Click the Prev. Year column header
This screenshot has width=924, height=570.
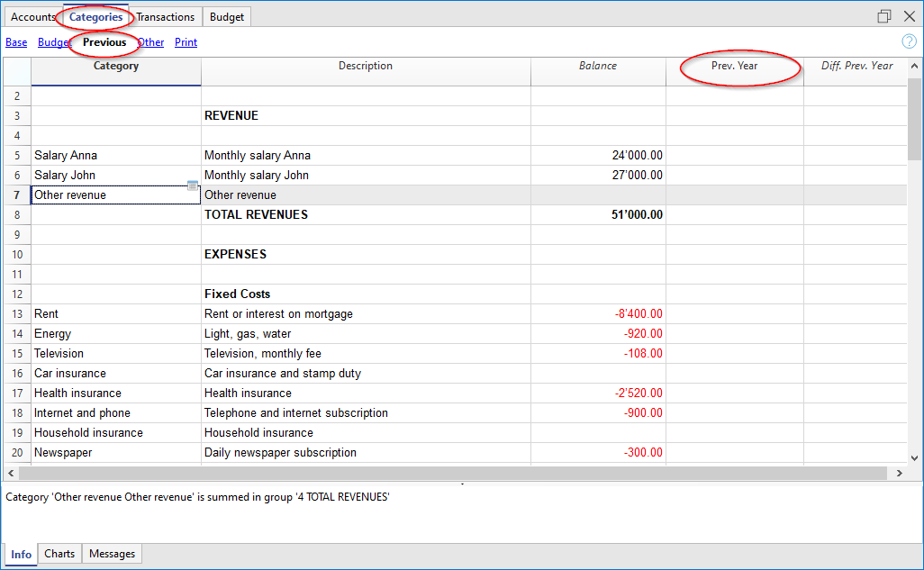coord(735,66)
